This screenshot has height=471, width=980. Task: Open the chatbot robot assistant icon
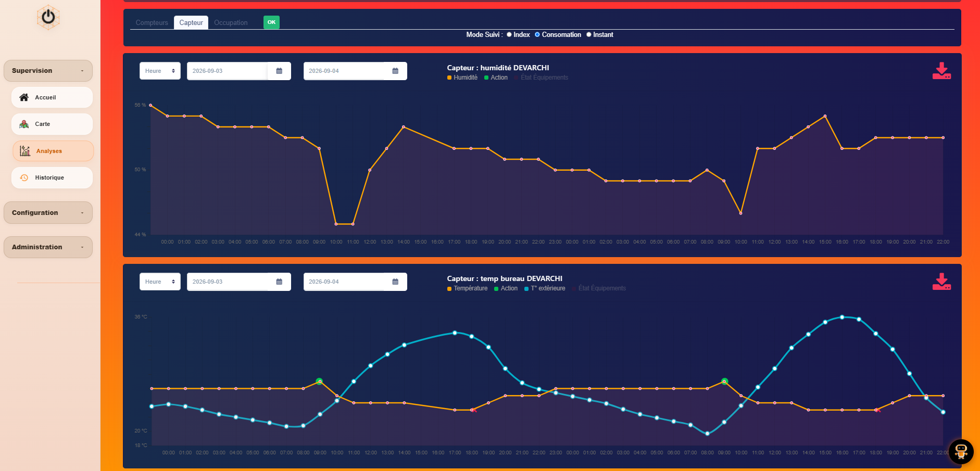[961, 451]
